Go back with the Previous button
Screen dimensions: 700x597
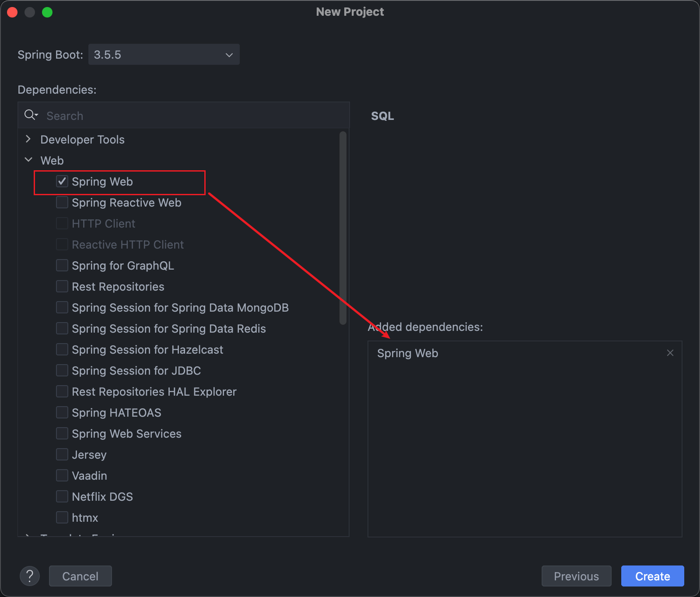click(576, 576)
